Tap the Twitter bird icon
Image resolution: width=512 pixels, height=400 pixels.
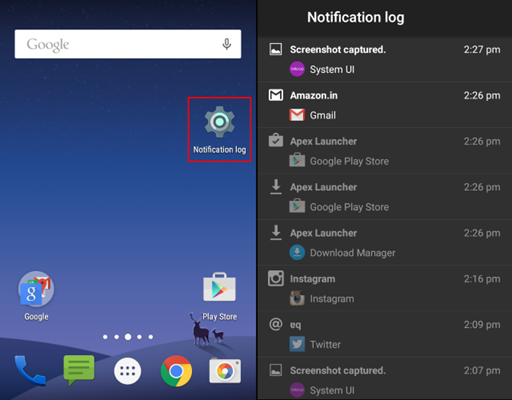tap(297, 344)
